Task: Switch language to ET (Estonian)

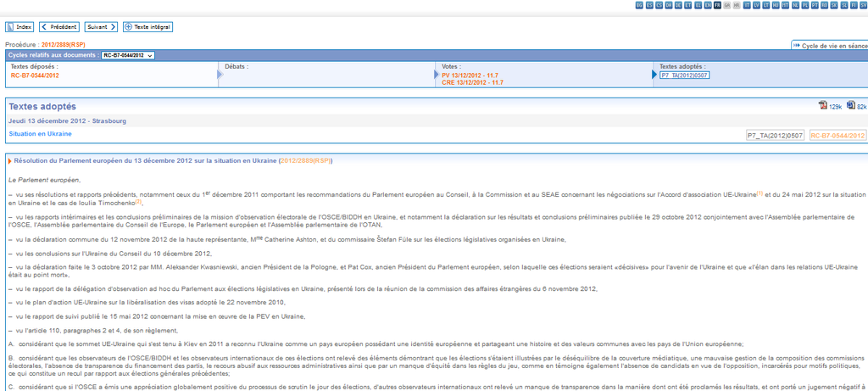Action: pyautogui.click(x=688, y=5)
